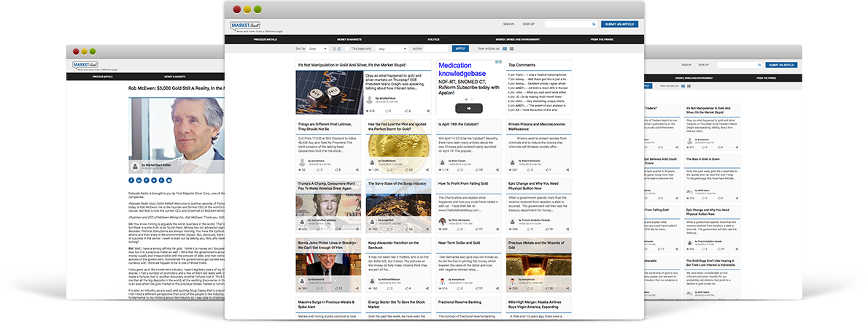The width and height of the screenshot is (868, 325).
Task: Click the 'Top Comments' heading
Action: pyautogui.click(x=522, y=65)
